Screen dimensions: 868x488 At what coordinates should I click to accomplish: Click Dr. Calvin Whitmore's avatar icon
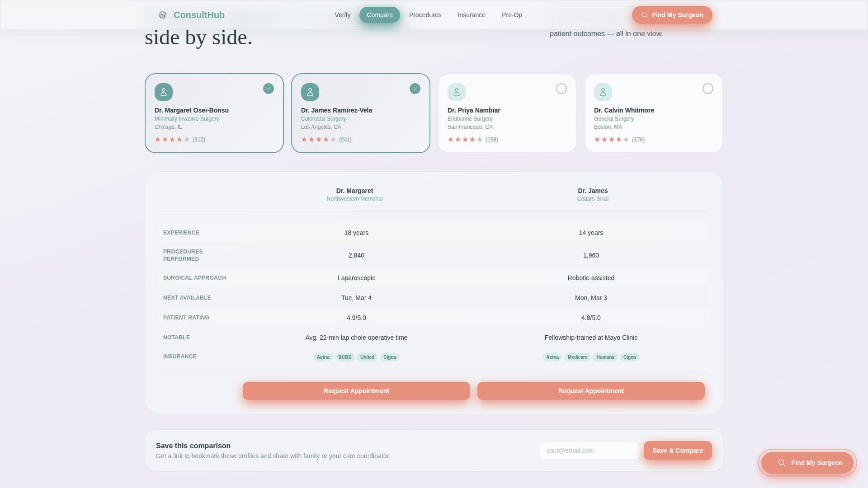pyautogui.click(x=603, y=92)
